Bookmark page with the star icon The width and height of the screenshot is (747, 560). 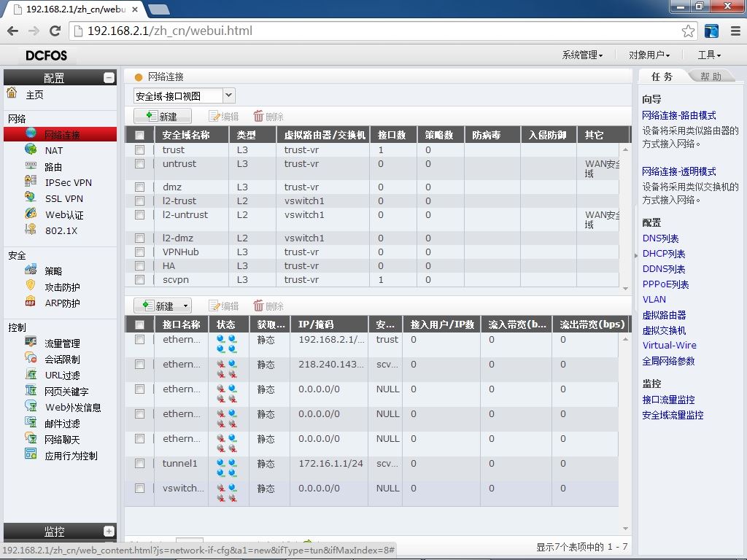[x=688, y=31]
